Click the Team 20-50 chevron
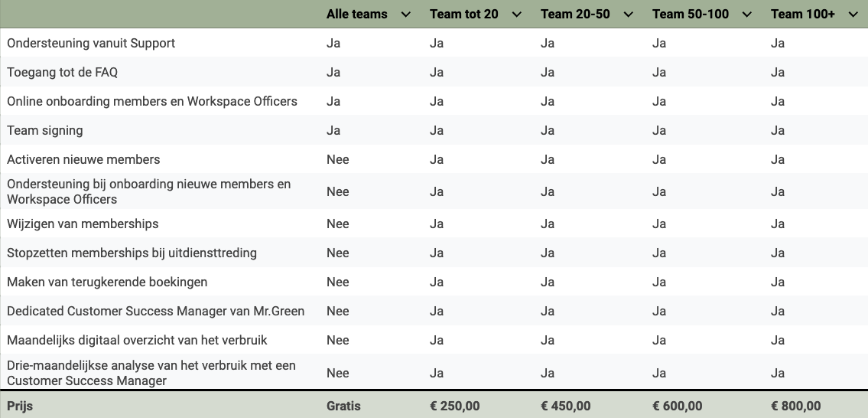868x418 pixels. coord(629,15)
